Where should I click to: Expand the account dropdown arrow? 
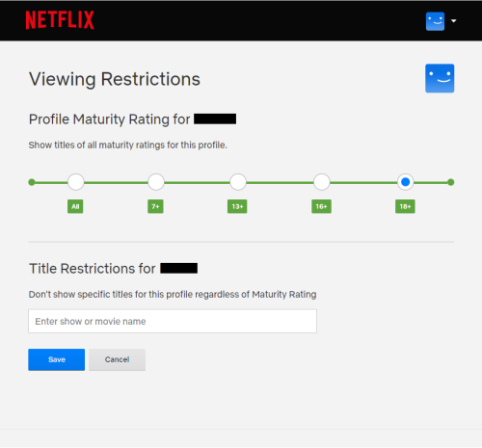(454, 21)
